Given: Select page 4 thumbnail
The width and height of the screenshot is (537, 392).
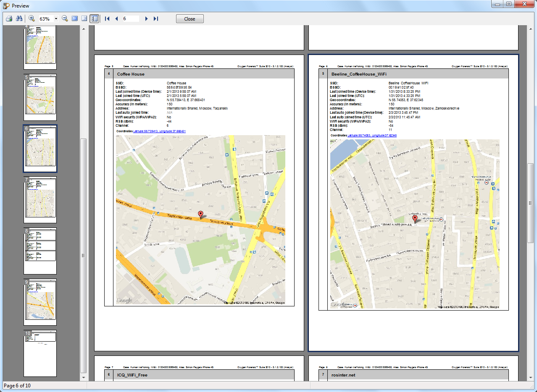Looking at the screenshot, I should (40, 47).
